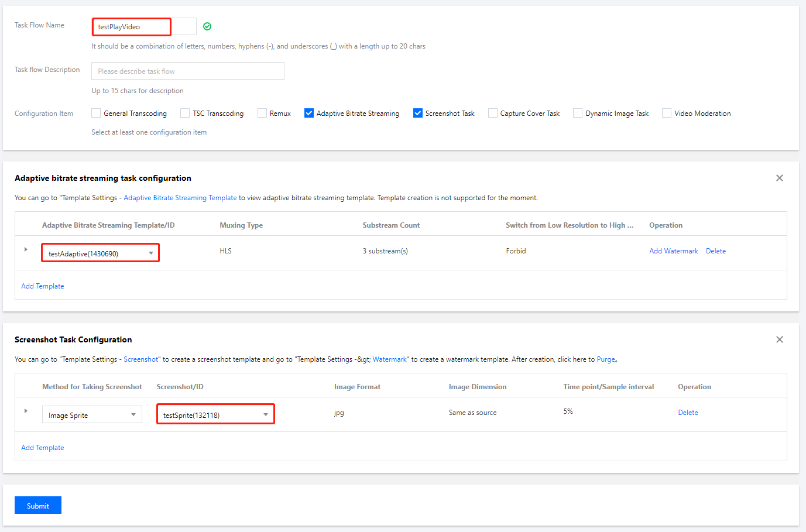Uncheck the Screenshot Task option
The height and width of the screenshot is (532, 806).
pyautogui.click(x=418, y=113)
